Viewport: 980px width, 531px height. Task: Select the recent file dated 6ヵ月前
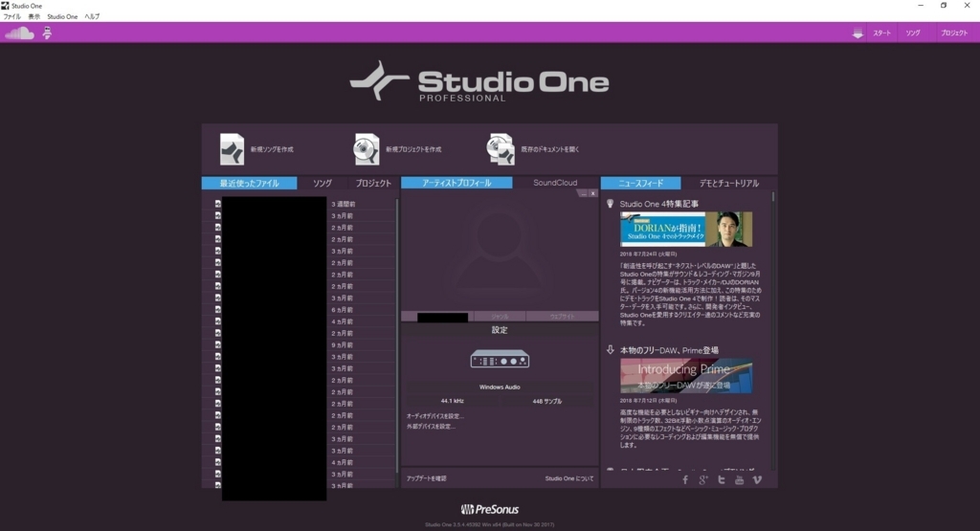(299, 309)
